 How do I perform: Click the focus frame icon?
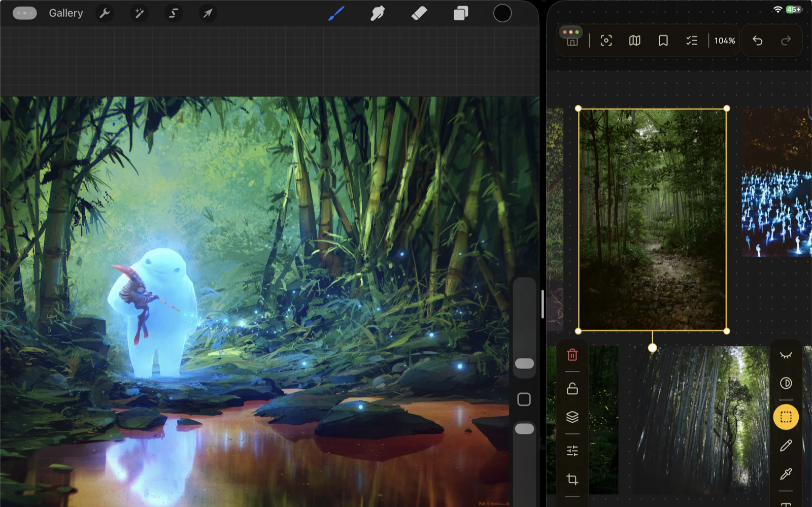[x=606, y=41]
